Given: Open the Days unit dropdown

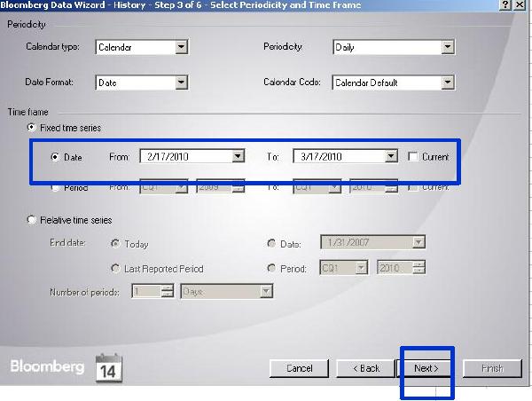Looking at the screenshot, I should tap(266, 291).
